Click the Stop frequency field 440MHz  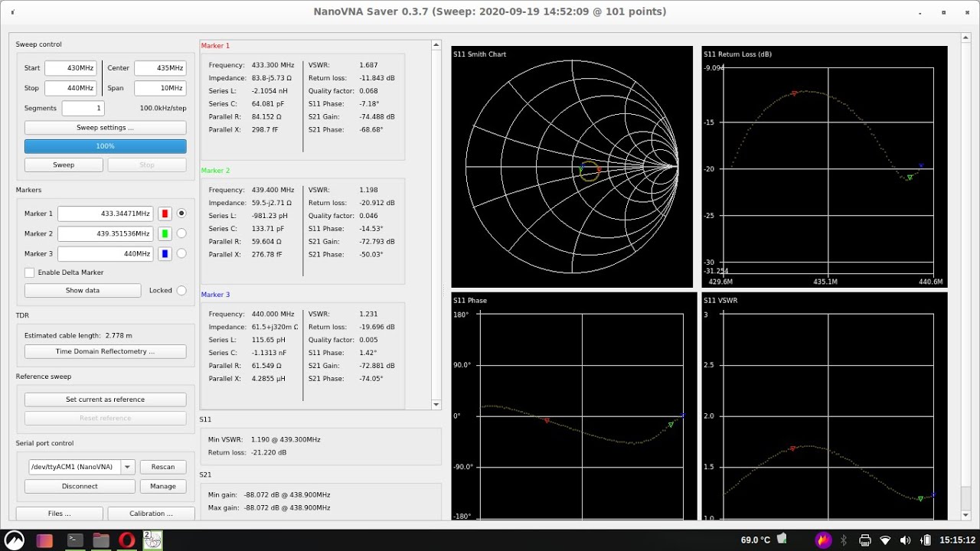tap(70, 88)
